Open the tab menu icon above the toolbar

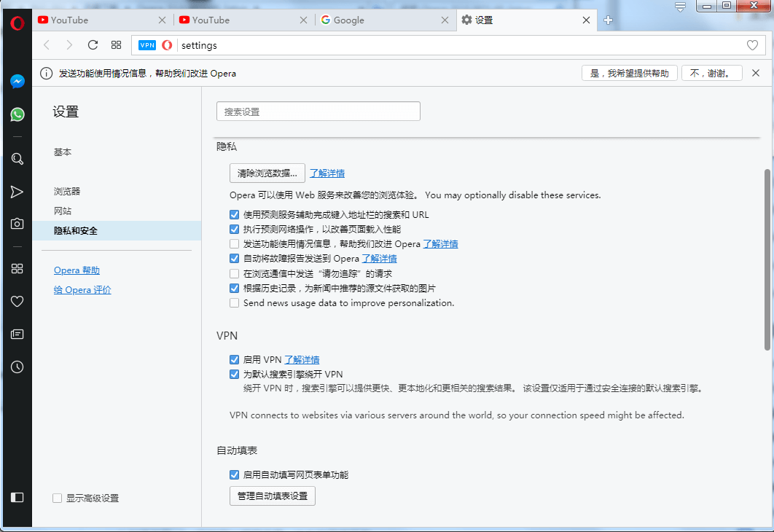click(680, 7)
